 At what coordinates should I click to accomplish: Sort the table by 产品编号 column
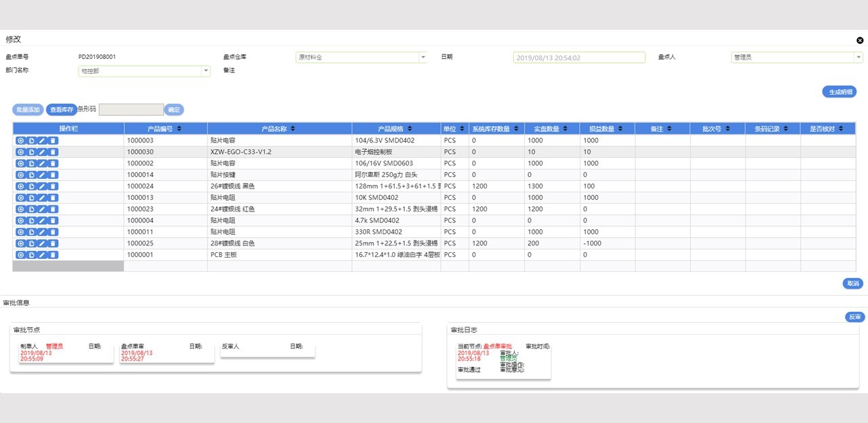(179, 129)
